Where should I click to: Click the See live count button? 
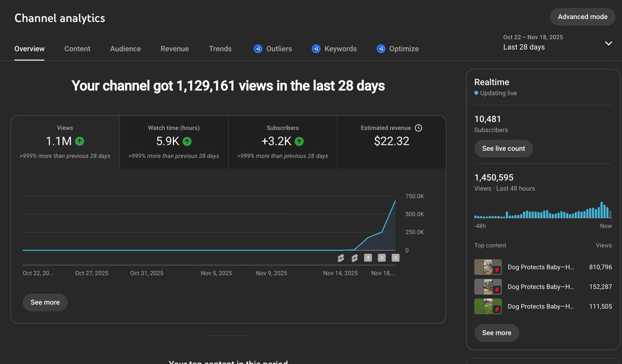(x=503, y=148)
